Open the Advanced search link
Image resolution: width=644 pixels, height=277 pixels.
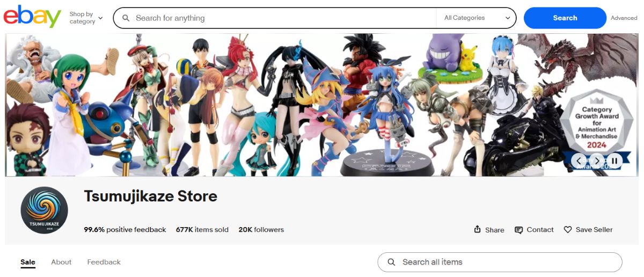click(624, 18)
